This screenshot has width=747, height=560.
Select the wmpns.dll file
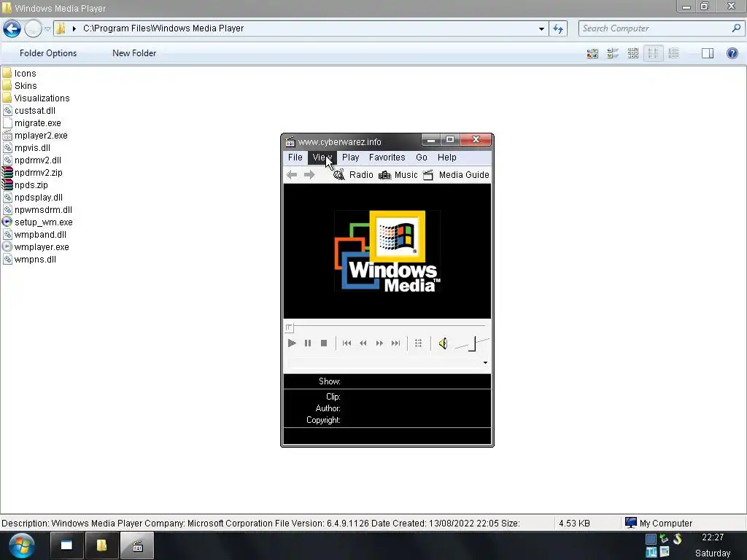point(29,259)
